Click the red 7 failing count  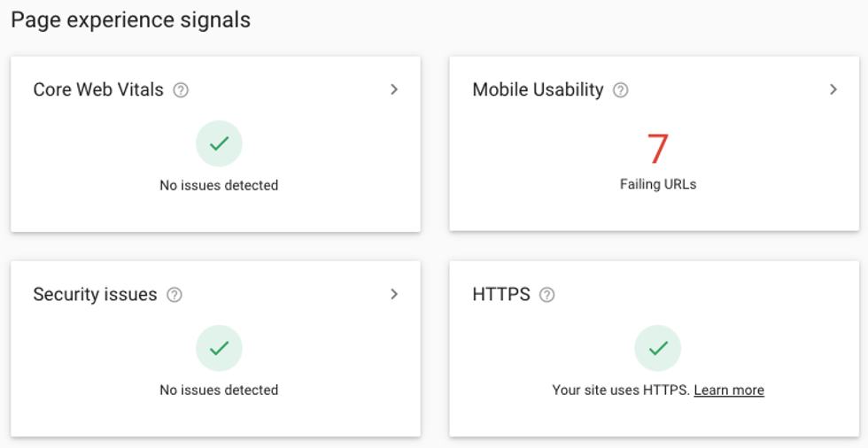coord(658,150)
